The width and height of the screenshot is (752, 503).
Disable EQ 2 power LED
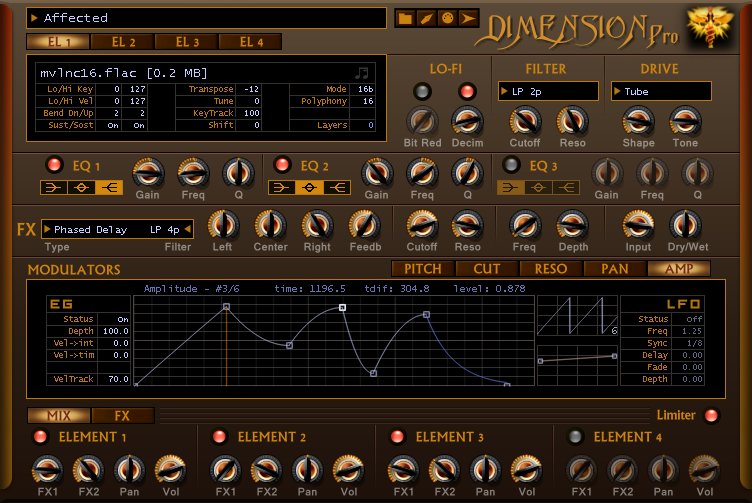pyautogui.click(x=282, y=165)
